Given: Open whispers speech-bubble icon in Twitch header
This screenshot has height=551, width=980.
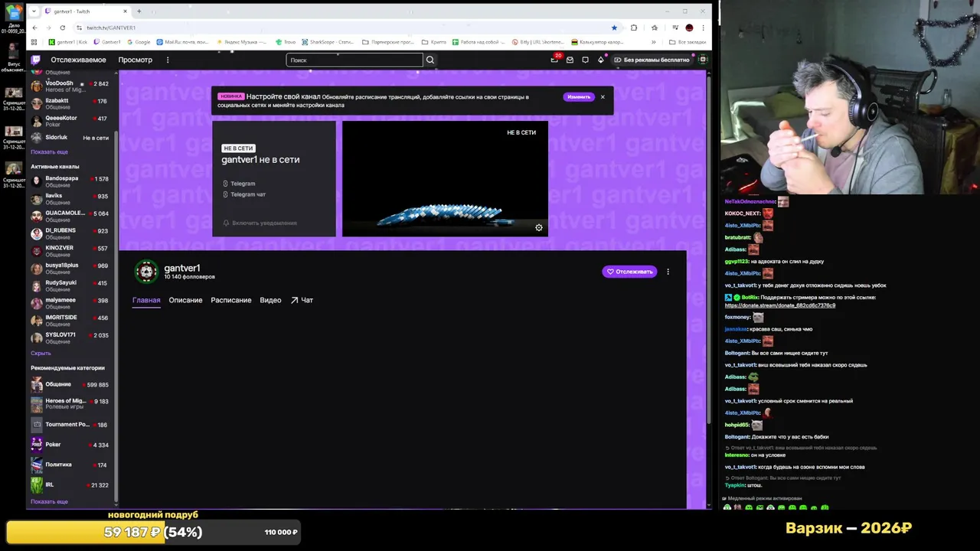Looking at the screenshot, I should [585, 60].
